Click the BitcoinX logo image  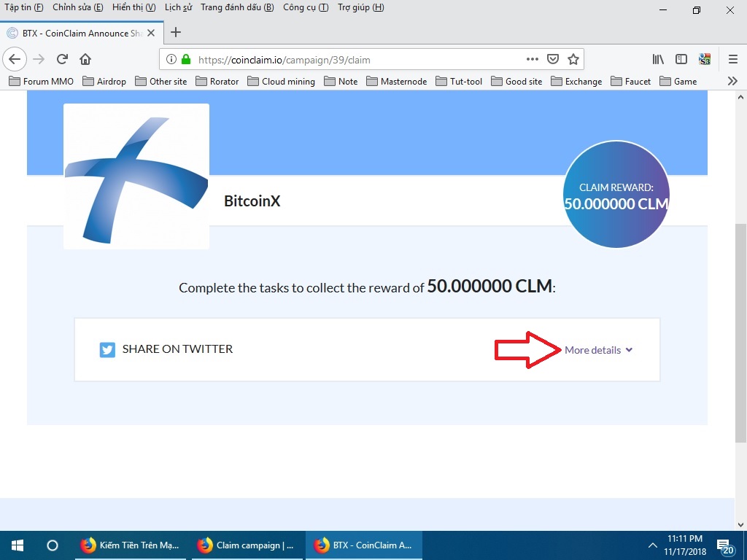(x=136, y=176)
